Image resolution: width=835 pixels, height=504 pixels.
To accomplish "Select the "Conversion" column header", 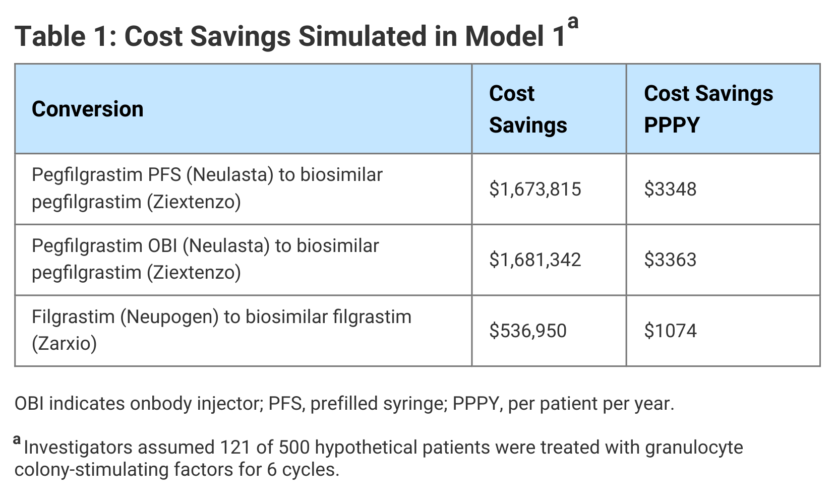I will point(88,109).
